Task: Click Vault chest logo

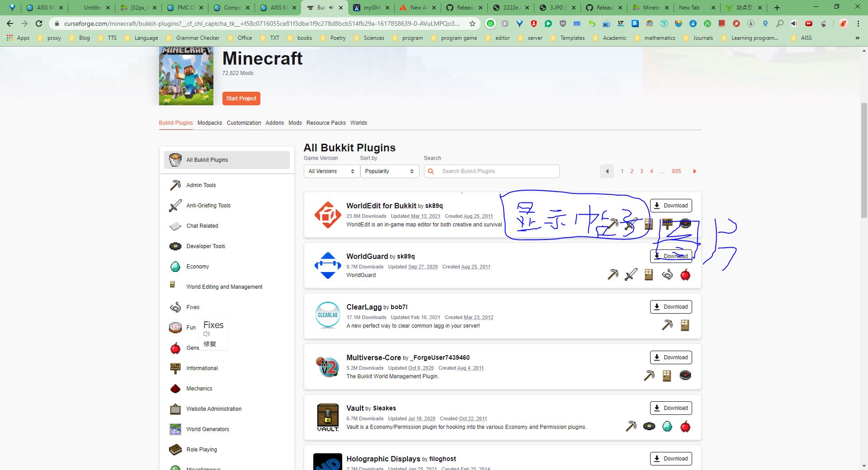Action: coord(328,417)
